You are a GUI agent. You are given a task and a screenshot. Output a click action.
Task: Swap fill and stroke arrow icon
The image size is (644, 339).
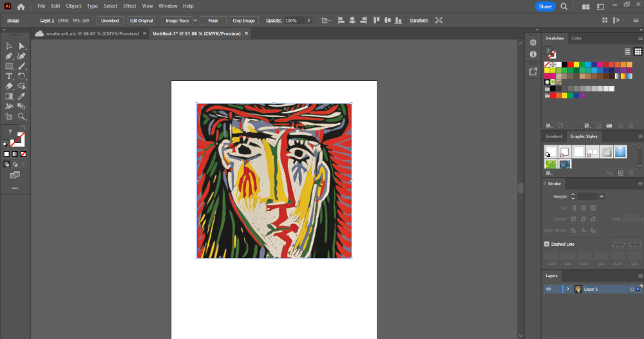23,127
